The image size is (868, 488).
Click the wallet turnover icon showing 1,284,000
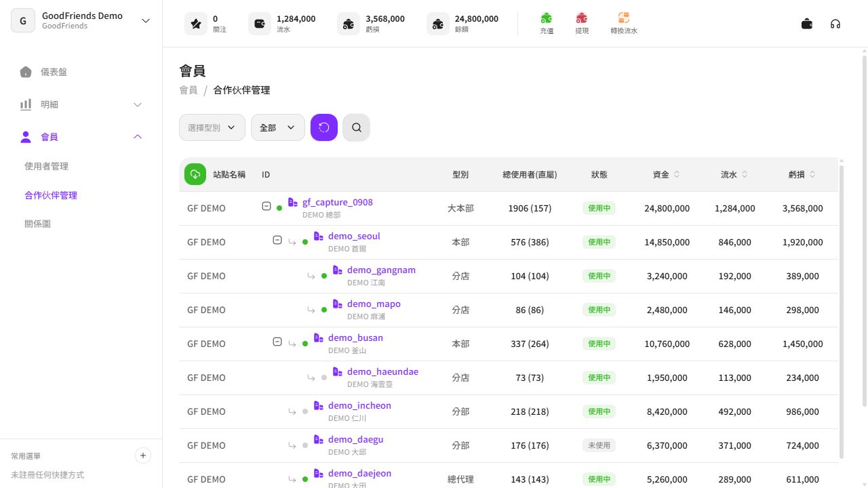tap(260, 24)
